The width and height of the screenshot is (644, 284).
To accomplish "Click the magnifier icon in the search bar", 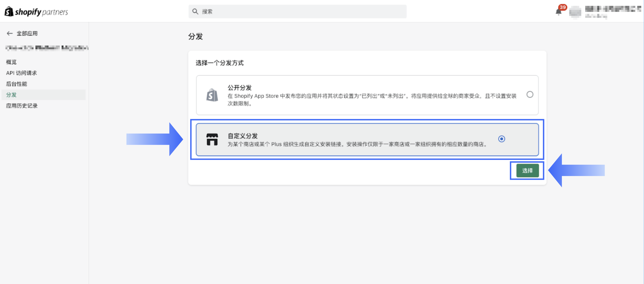I will coord(195,11).
